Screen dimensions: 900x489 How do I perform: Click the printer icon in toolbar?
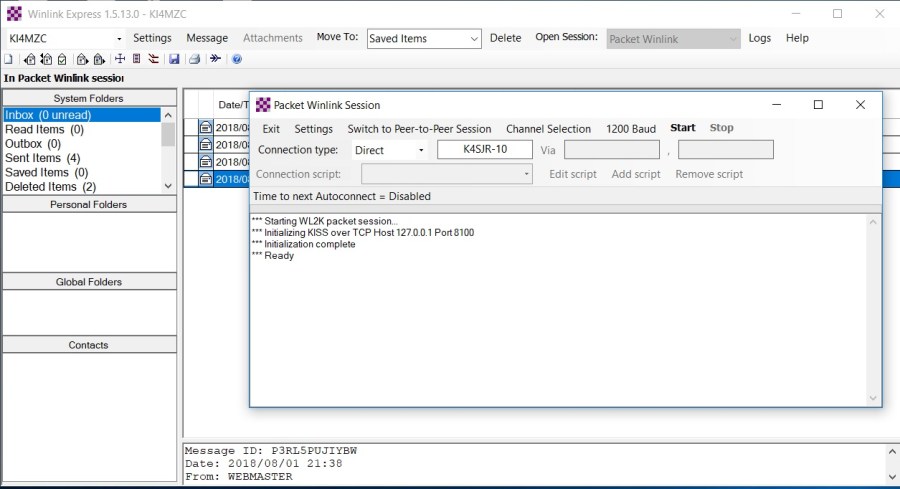(x=194, y=59)
